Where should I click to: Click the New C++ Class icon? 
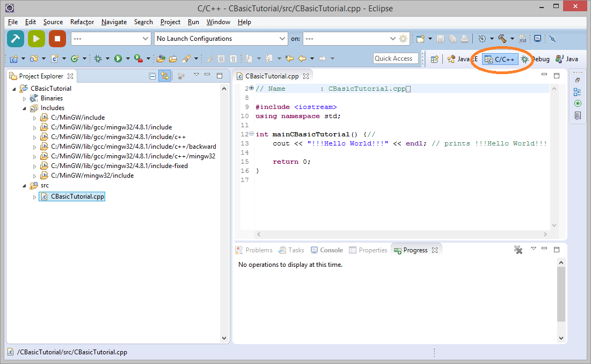pos(75,59)
